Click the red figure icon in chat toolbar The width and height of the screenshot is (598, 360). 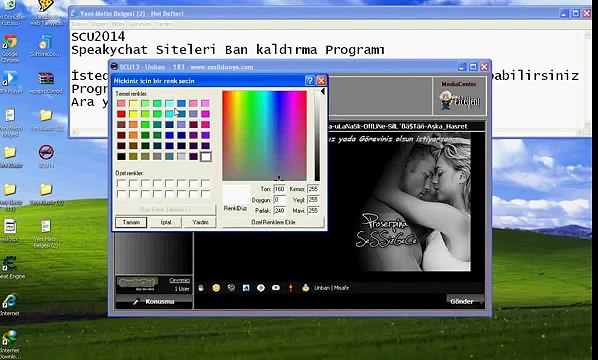(x=291, y=288)
